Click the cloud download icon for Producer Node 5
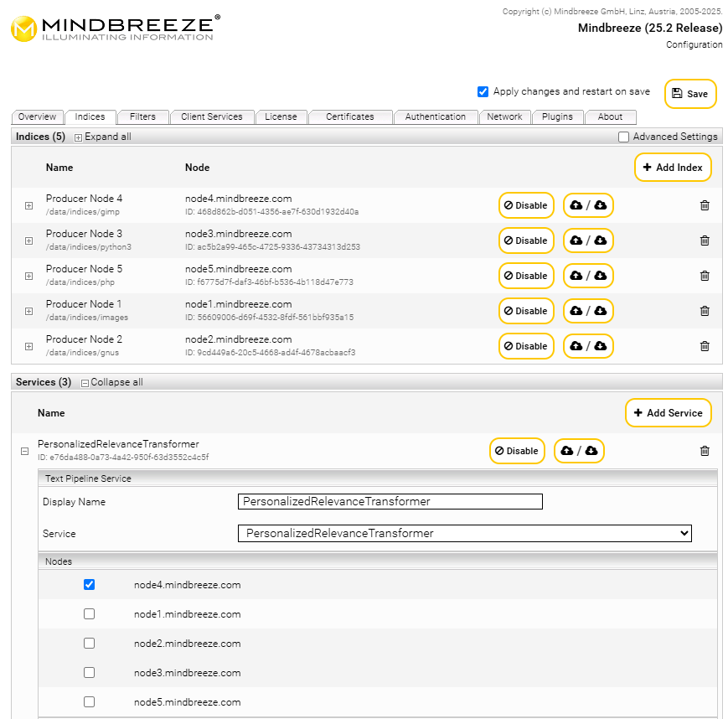 point(601,276)
